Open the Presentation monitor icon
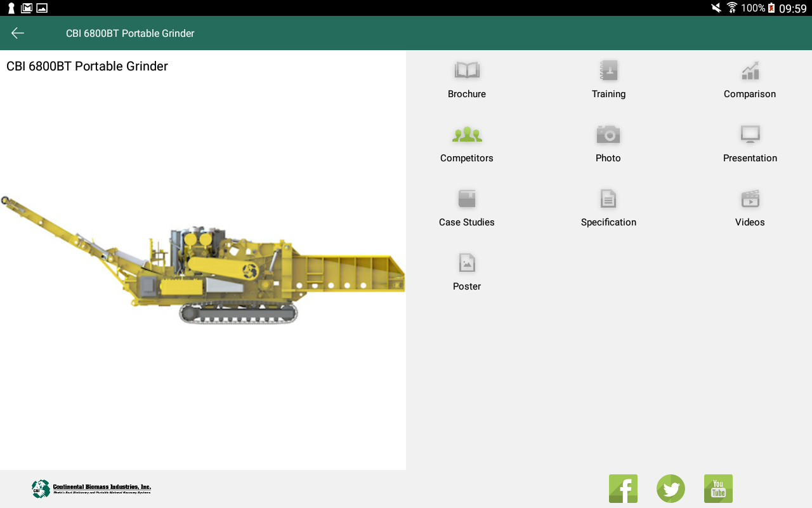This screenshot has width=812, height=508. tap(750, 134)
